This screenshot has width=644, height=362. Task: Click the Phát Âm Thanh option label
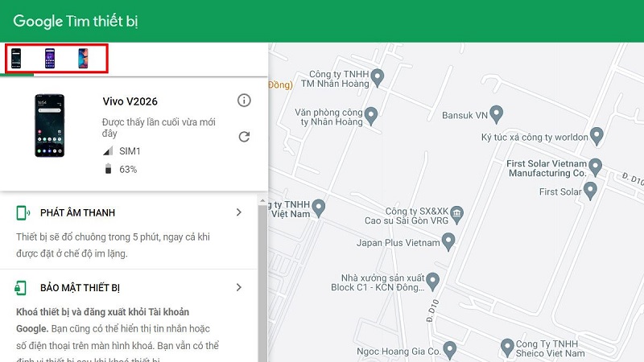click(x=77, y=213)
